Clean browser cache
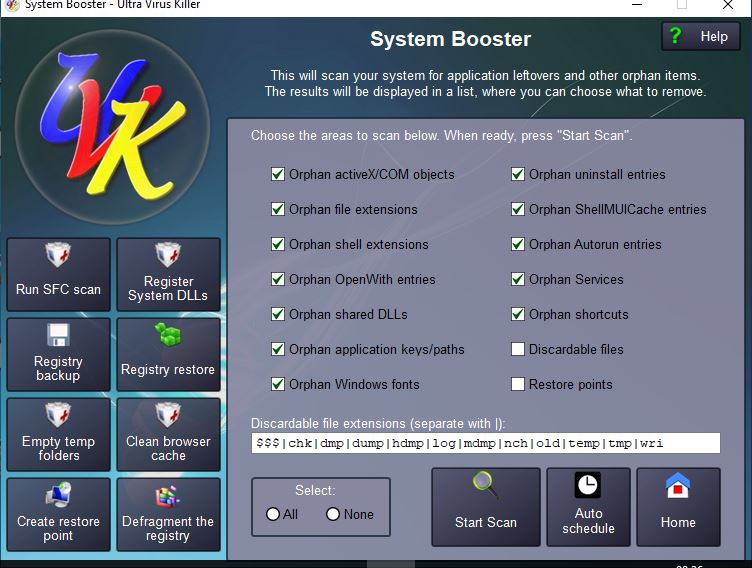The image size is (752, 568). [x=168, y=435]
